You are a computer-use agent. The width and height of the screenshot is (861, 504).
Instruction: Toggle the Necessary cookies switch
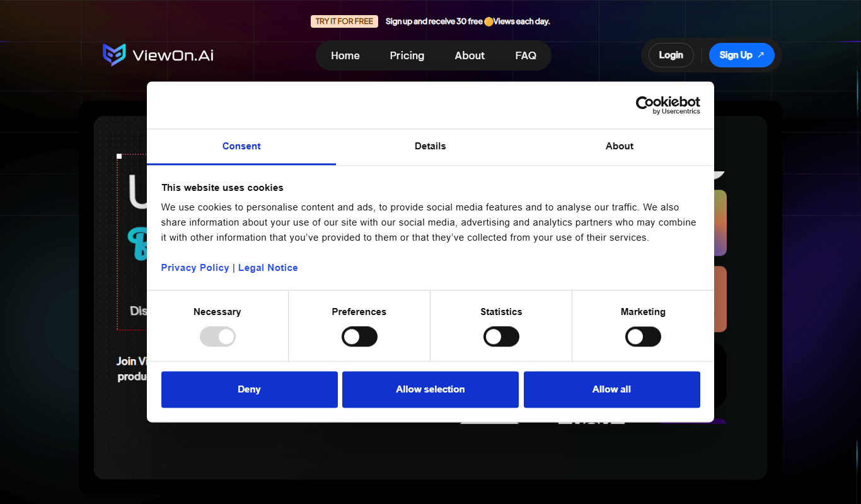tap(217, 336)
